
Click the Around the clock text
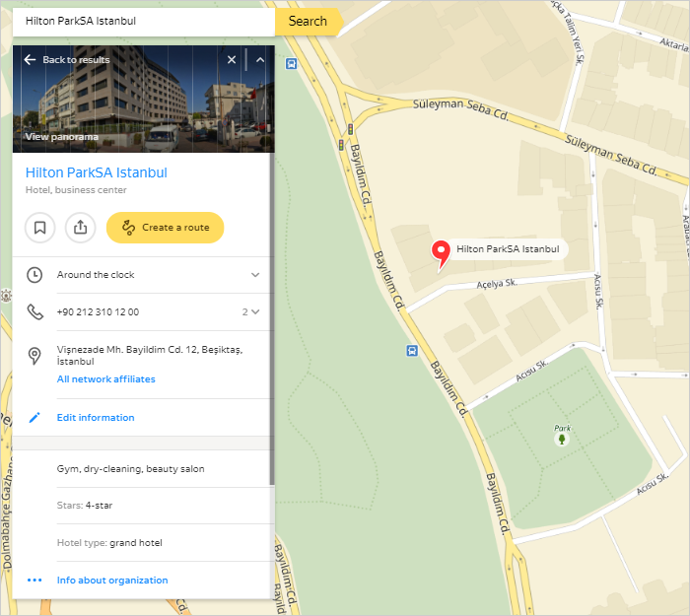point(96,275)
